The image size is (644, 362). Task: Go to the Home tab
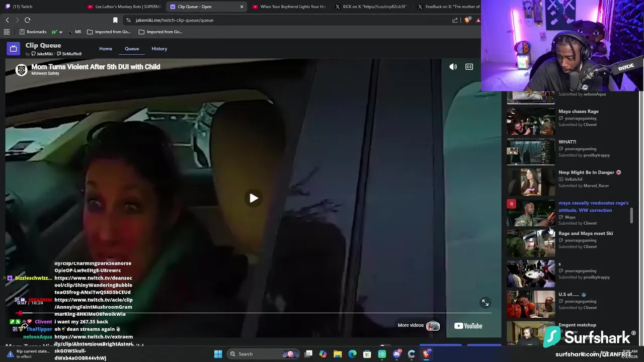[x=106, y=49]
